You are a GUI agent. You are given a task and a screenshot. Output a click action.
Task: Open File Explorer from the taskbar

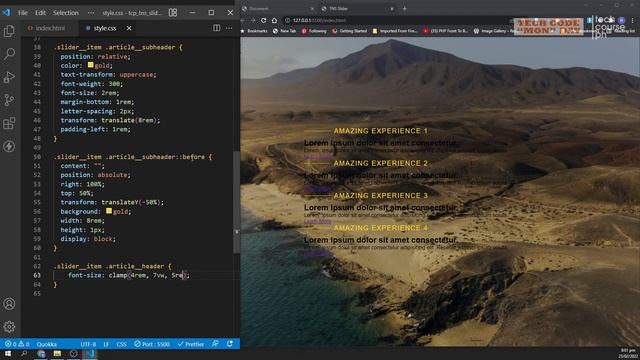(57, 353)
